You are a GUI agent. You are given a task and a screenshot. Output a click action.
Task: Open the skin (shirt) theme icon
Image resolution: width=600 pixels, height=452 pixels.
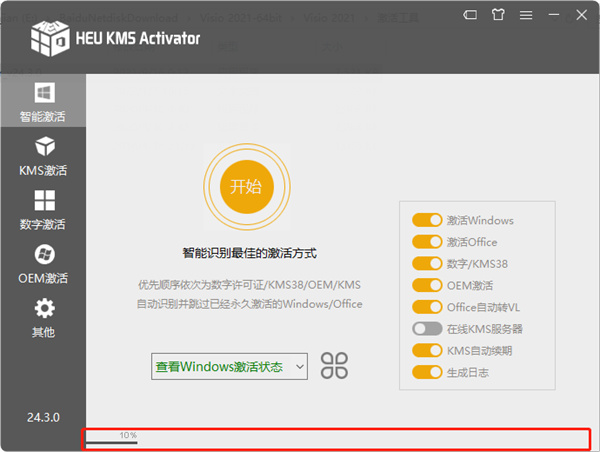pos(499,16)
